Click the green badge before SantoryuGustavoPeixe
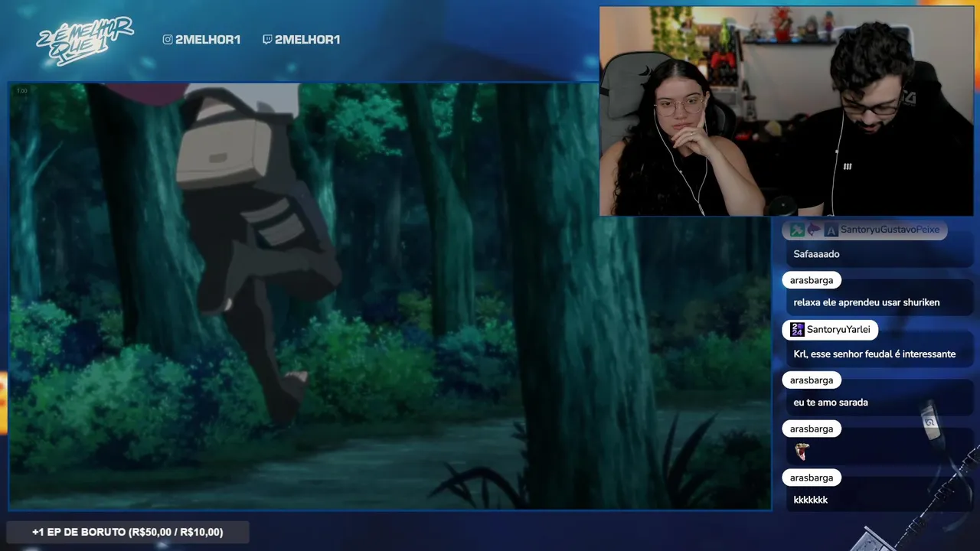 (797, 230)
